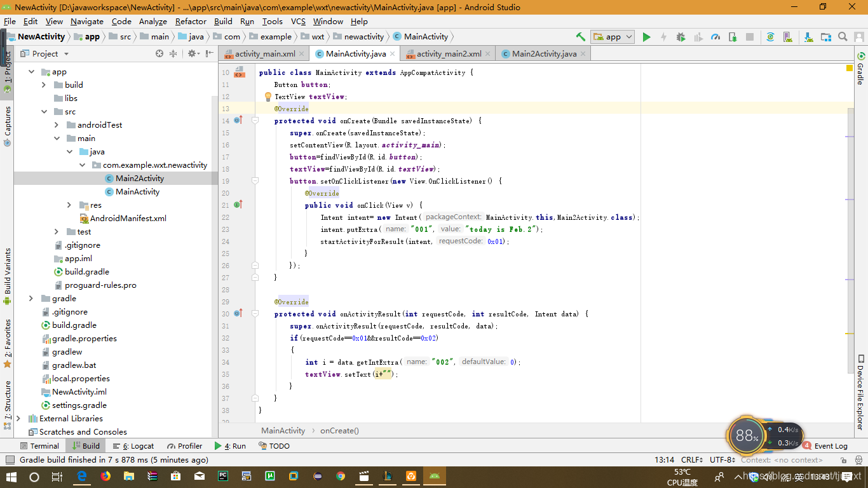Click the user account icon in toolbar
Viewport: 868px width, 488px height.
(860, 37)
